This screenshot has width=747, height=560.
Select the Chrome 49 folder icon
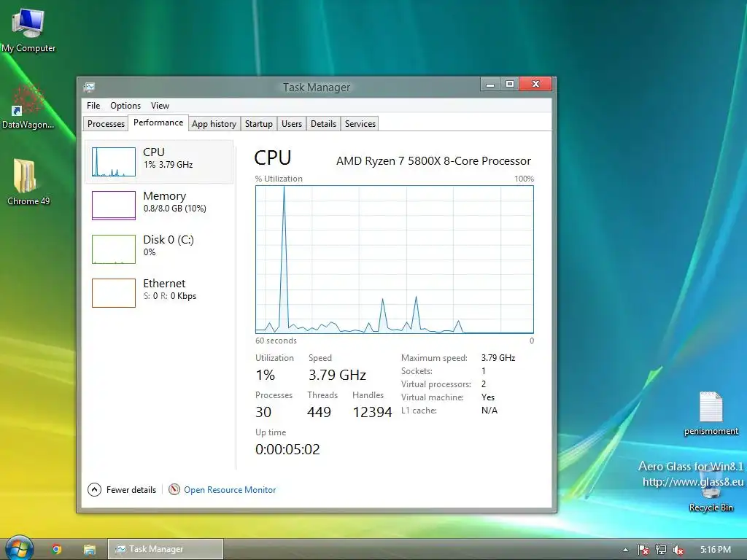coord(28,182)
